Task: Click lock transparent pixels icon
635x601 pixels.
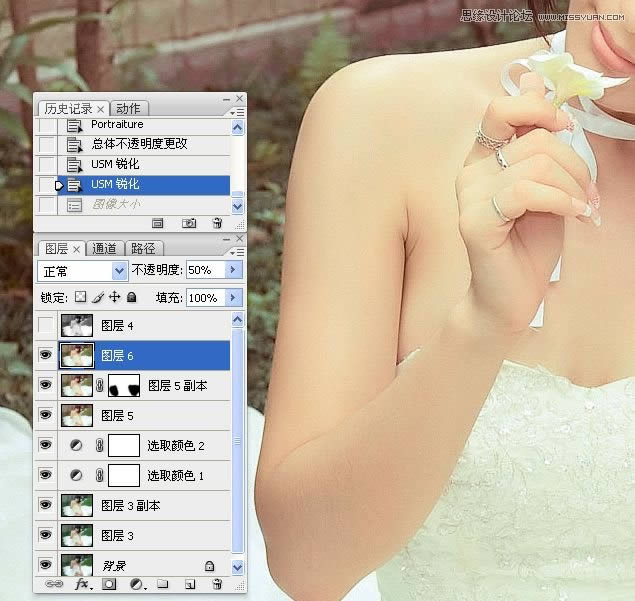Action: click(x=81, y=298)
